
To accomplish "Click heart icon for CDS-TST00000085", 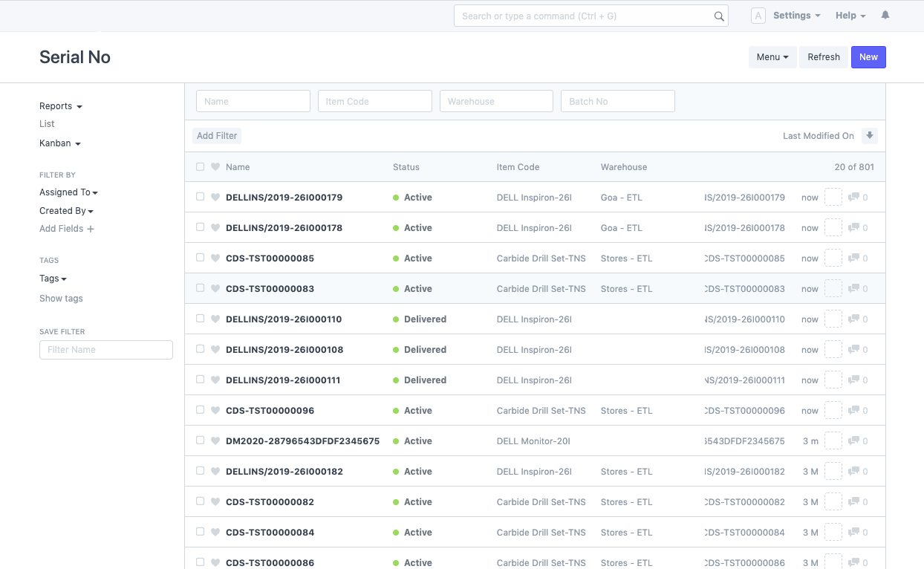I will (215, 259).
